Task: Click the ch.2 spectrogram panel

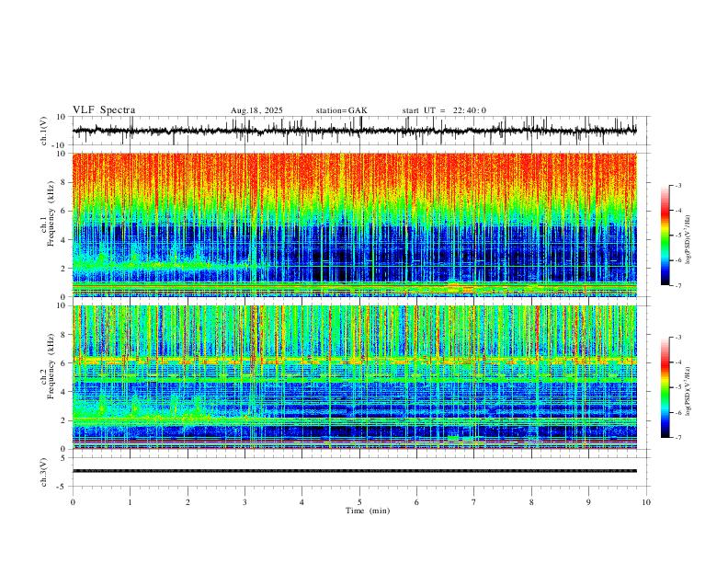Action: pos(354,377)
